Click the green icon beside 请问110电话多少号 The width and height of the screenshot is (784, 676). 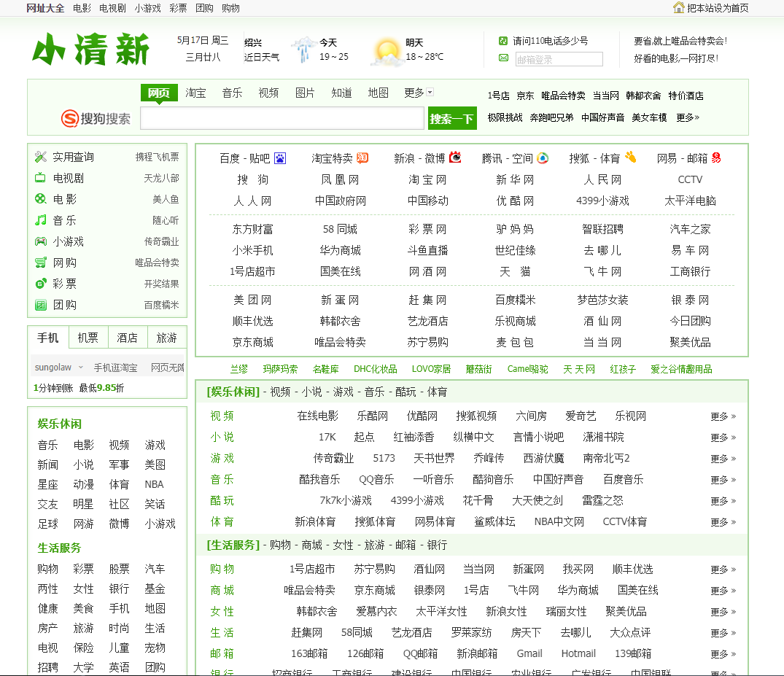[503, 41]
